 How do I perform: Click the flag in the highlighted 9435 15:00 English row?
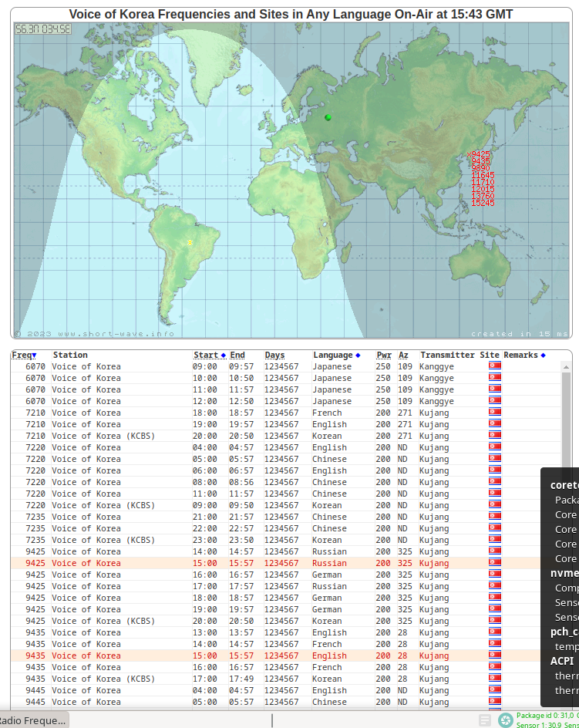pos(494,656)
